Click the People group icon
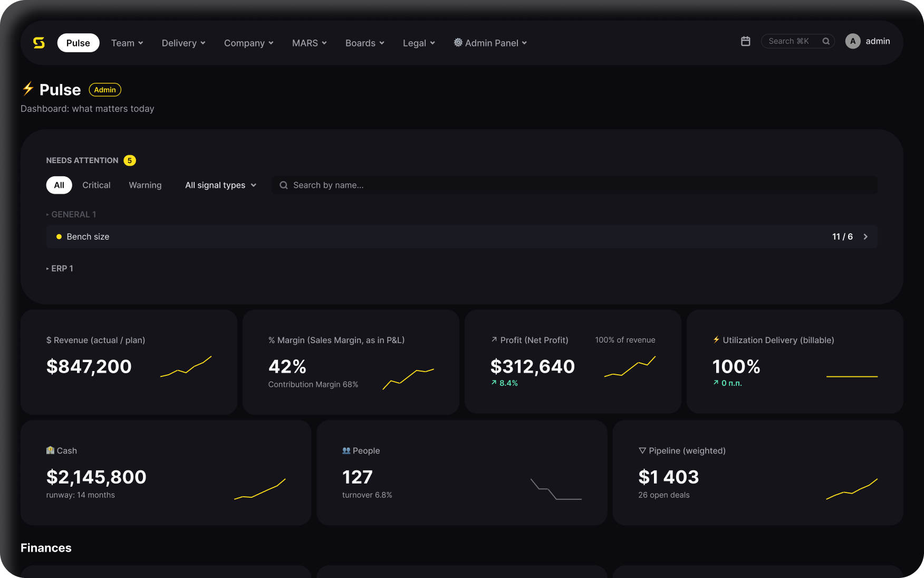The width and height of the screenshot is (924, 578). pos(346,450)
